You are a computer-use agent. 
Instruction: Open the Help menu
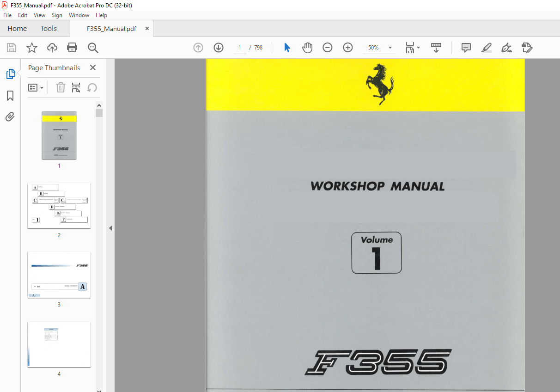101,15
